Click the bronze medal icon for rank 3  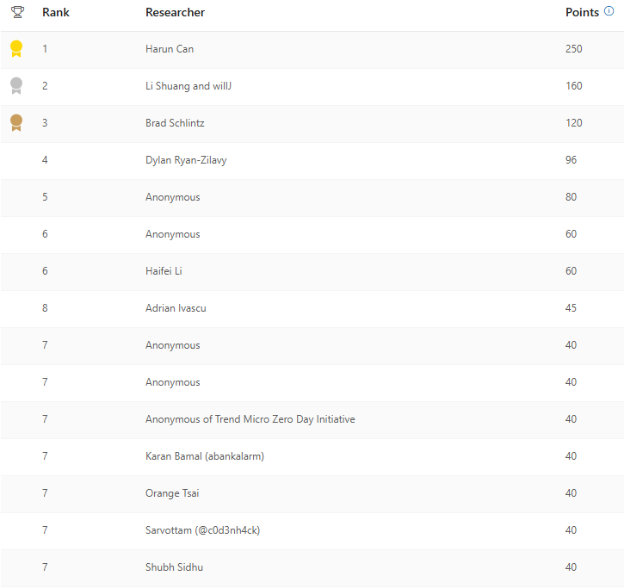point(16,122)
